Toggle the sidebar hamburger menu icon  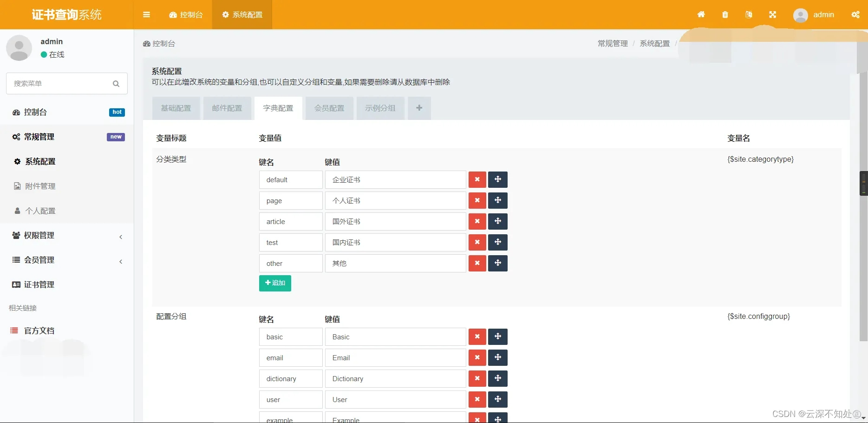146,14
